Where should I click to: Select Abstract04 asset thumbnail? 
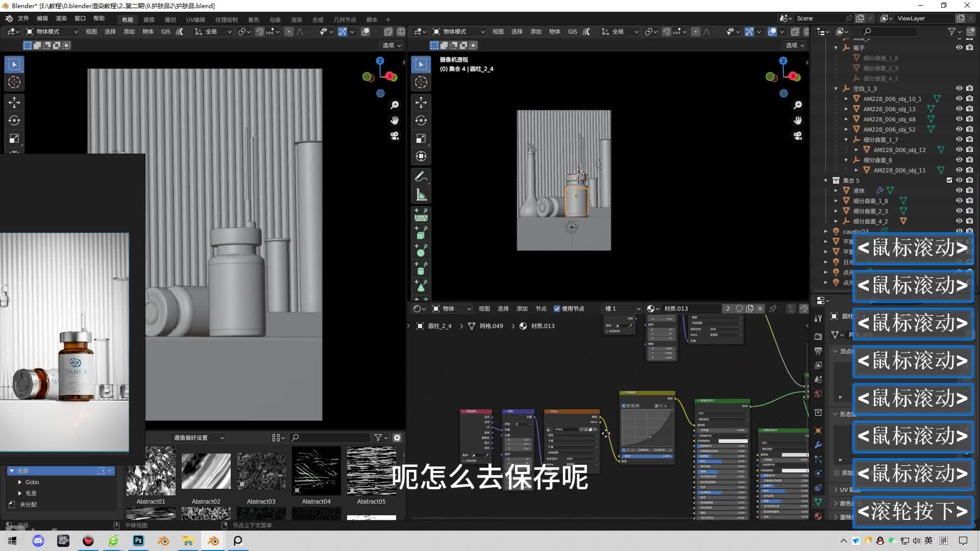coord(316,471)
